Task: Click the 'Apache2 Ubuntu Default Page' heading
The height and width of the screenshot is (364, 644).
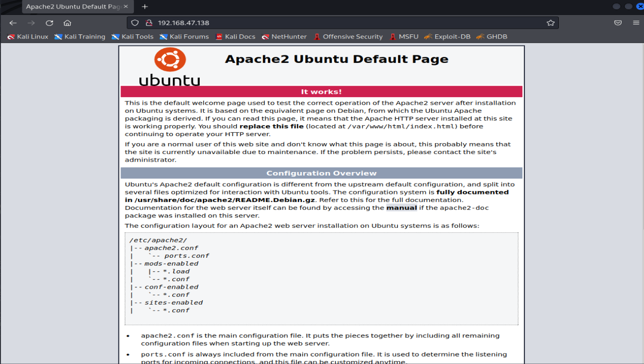Action: coord(337,59)
